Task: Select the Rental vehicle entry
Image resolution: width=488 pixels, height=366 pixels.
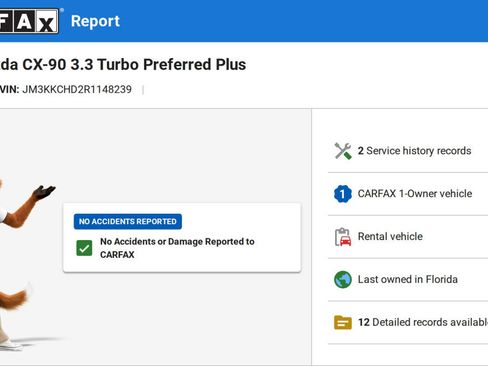Action: click(408, 237)
